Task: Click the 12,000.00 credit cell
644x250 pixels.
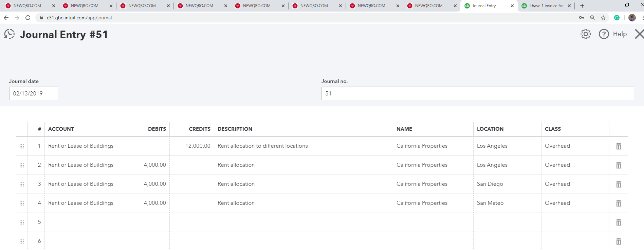Action: click(192, 146)
